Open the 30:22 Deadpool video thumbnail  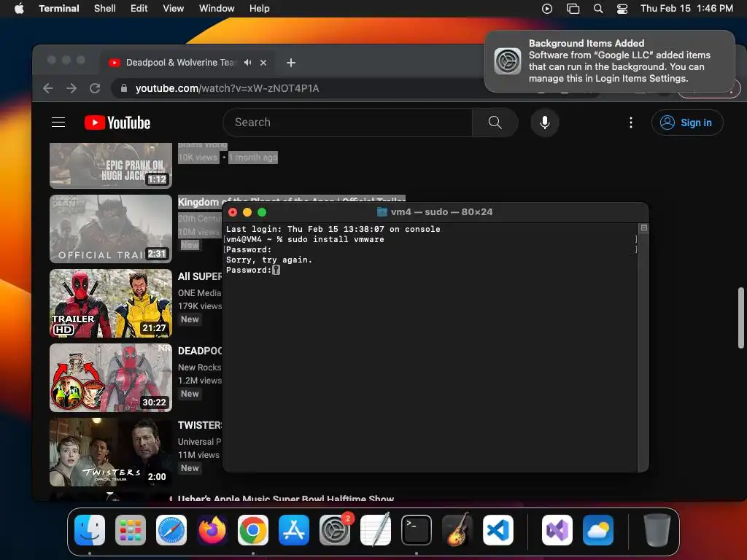111,378
